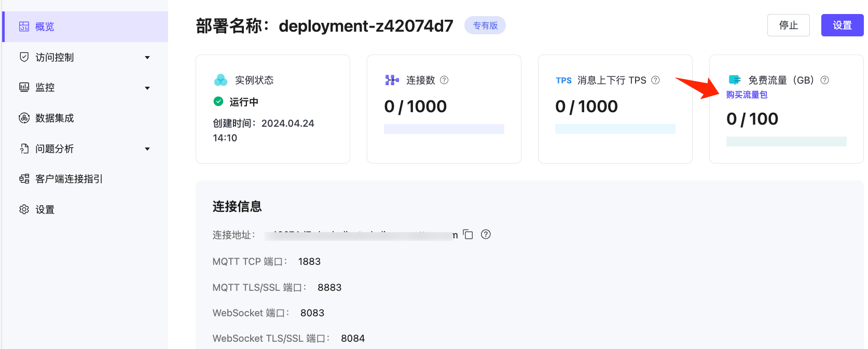Click the gear icon for 设置 in sidebar
Screen dimensions: 868x349
click(x=24, y=209)
